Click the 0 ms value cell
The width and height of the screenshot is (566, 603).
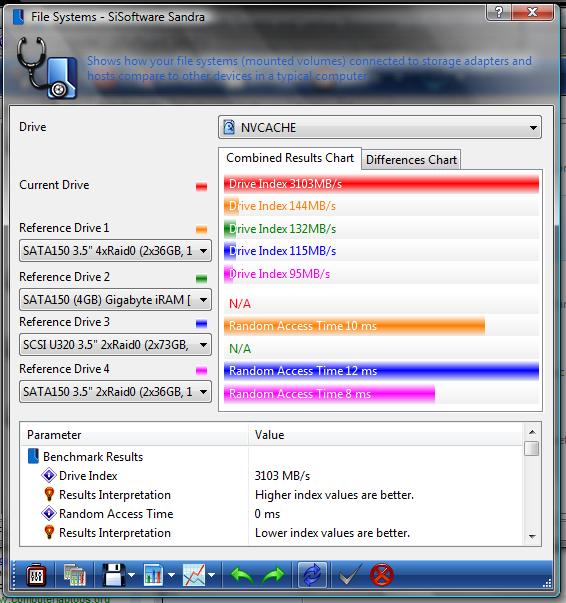267,514
